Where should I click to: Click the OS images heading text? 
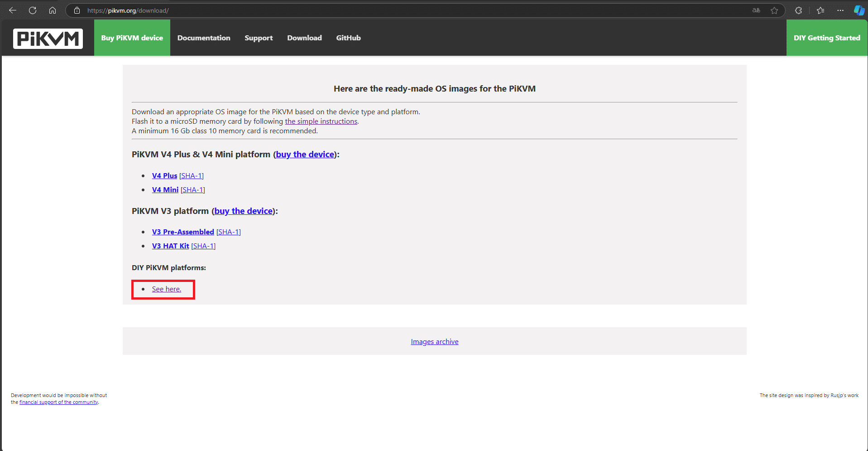tap(435, 89)
